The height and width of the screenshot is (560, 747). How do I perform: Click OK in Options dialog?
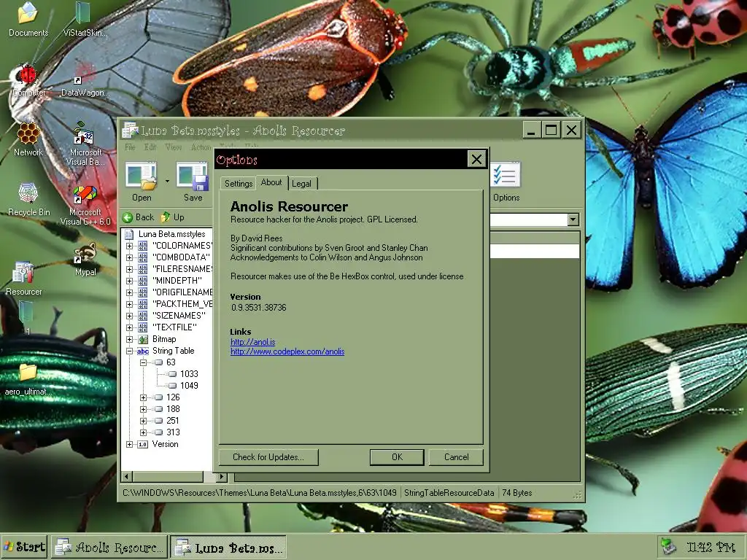(397, 457)
